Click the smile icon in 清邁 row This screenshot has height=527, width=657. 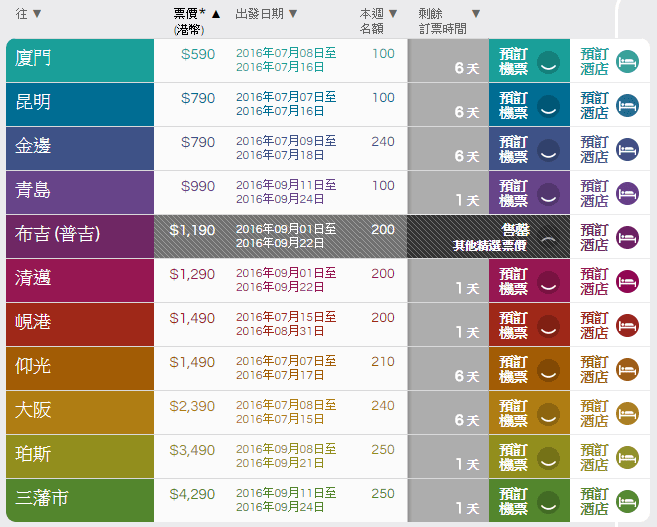click(x=547, y=281)
